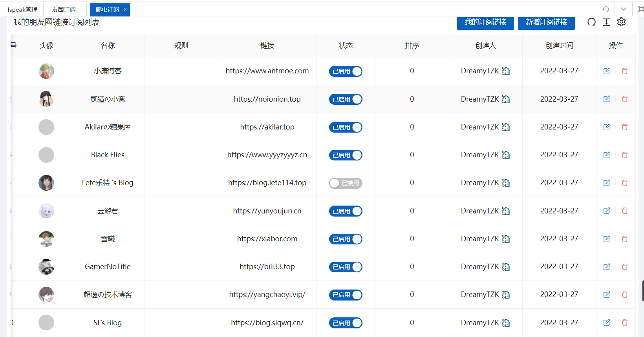Toggle 云游君 status switch

pyautogui.click(x=346, y=211)
